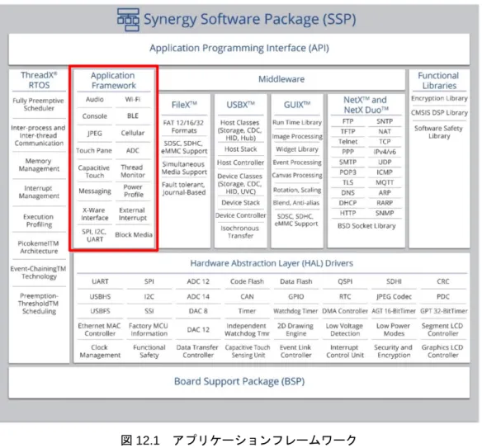The image size is (482, 448).
Task: Select Host Stack under USBX
Action: (241, 149)
